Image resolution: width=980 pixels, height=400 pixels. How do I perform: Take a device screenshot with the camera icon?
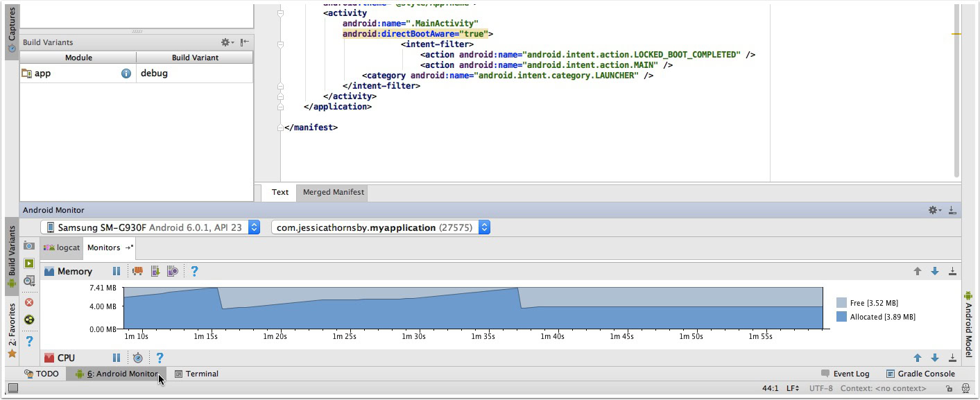pyautogui.click(x=28, y=247)
